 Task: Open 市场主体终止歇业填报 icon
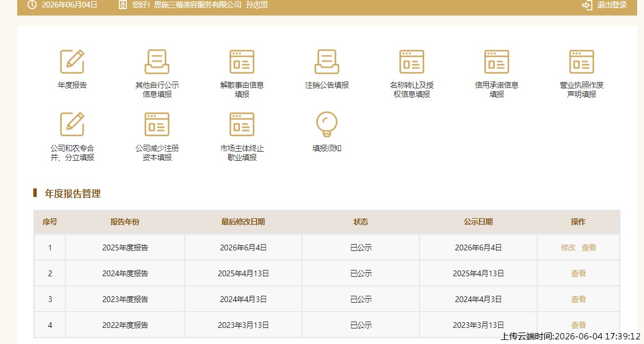[x=242, y=124]
